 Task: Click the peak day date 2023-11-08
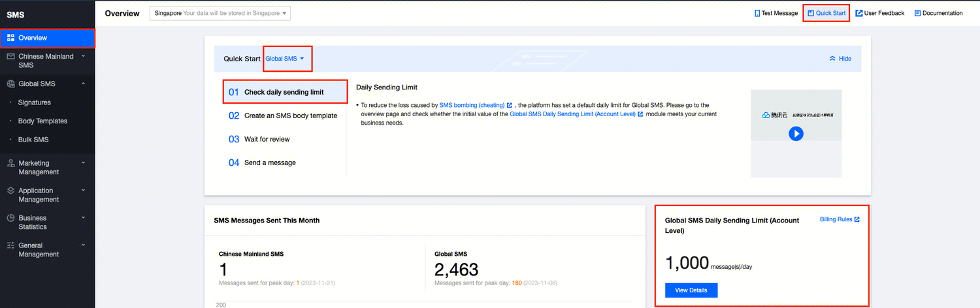(x=541, y=283)
